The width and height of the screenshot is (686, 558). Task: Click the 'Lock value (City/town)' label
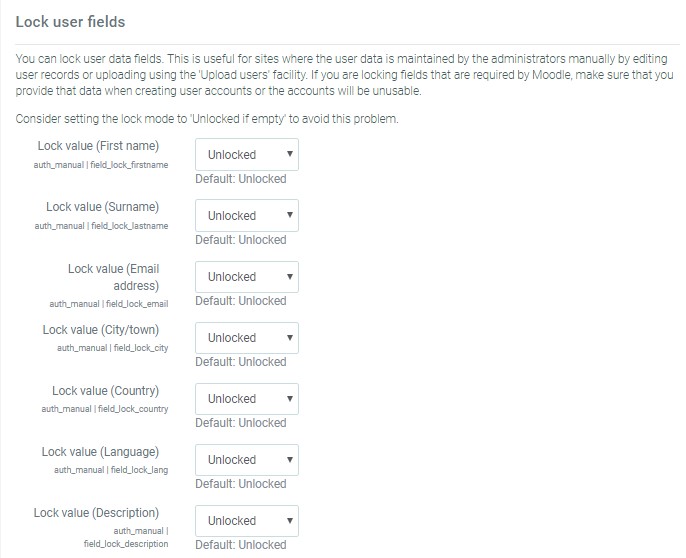click(100, 330)
